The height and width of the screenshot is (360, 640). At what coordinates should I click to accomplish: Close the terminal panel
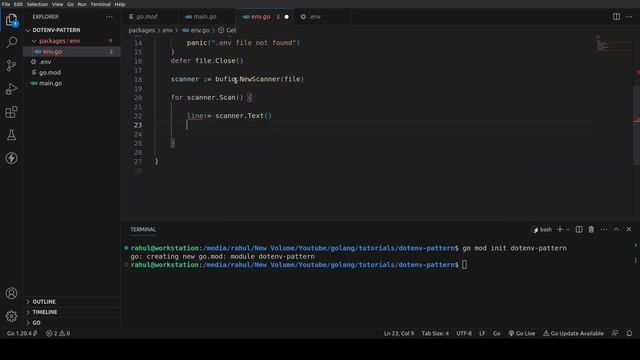(629, 229)
